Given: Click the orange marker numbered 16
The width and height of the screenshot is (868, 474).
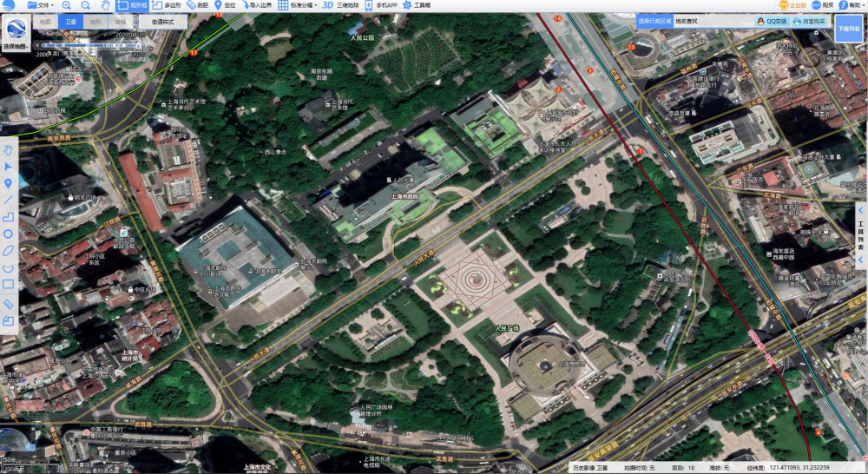Looking at the screenshot, I should tap(557, 18).
